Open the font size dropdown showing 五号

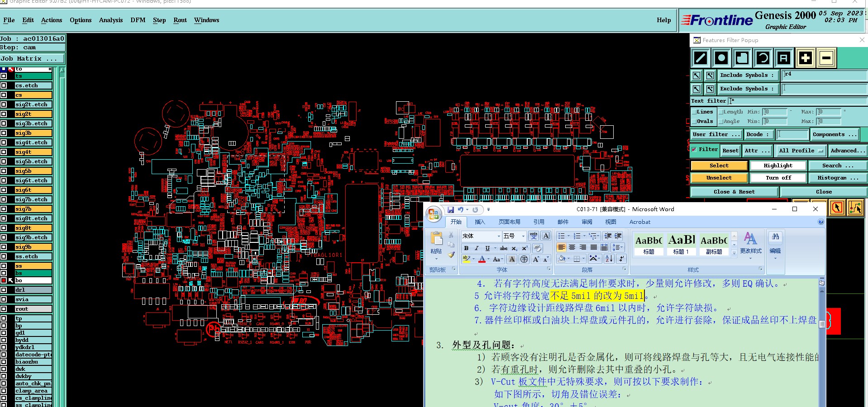[x=523, y=236]
